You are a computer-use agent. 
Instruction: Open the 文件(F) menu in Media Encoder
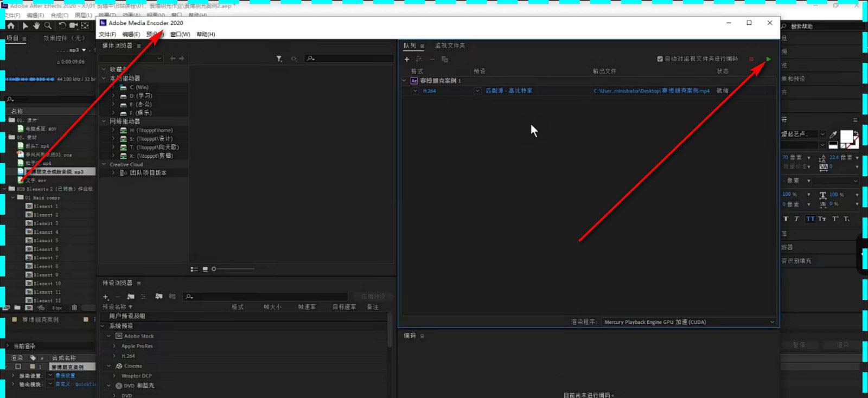107,34
